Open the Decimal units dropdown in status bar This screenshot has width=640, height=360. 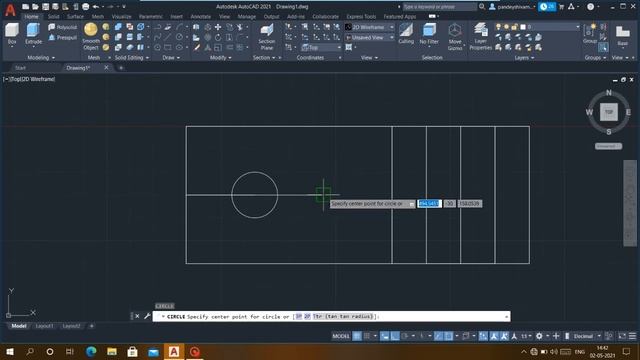tap(587, 336)
